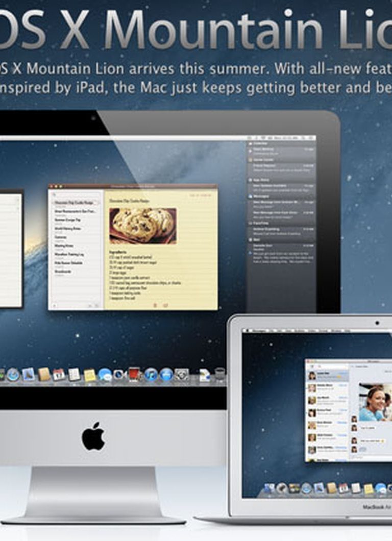The width and height of the screenshot is (392, 541).
Task: Open Reminders in the MacBook Air dock
Action: pos(356,488)
